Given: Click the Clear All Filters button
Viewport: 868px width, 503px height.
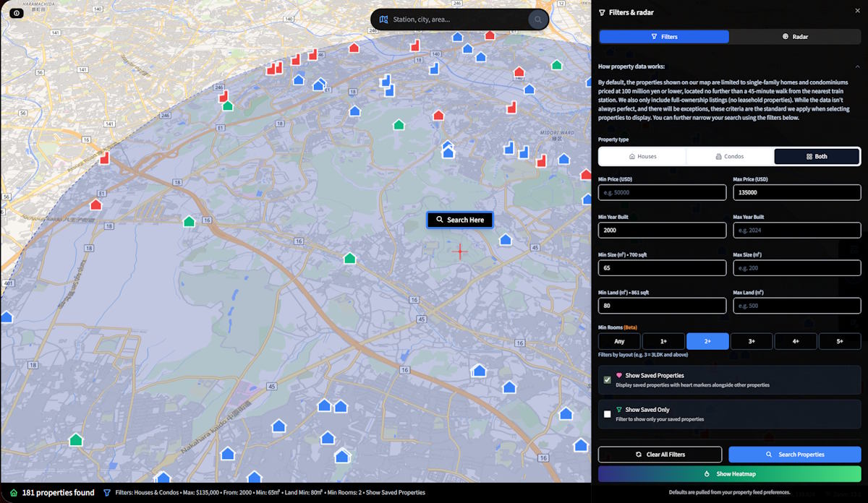Looking at the screenshot, I should (660, 455).
